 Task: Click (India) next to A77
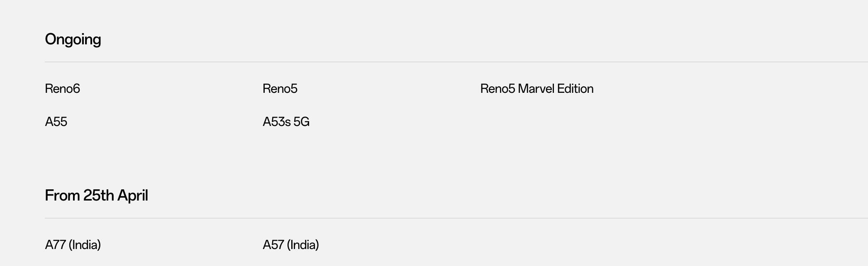tap(85, 245)
